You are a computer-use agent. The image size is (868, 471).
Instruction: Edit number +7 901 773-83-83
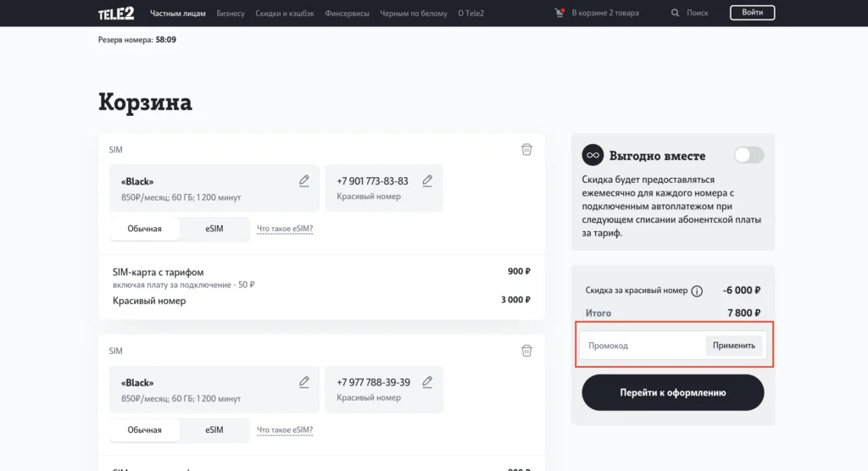coord(427,180)
